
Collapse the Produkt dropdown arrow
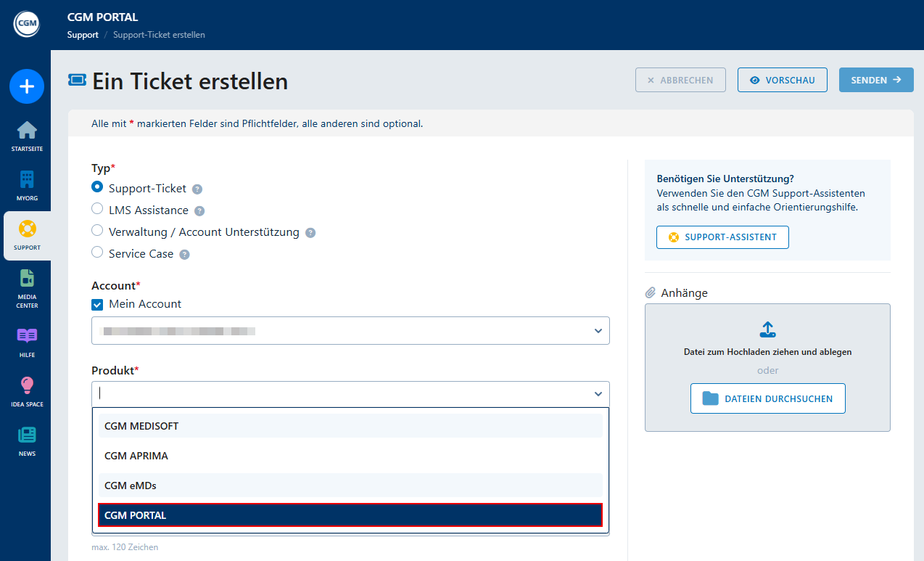(x=598, y=394)
